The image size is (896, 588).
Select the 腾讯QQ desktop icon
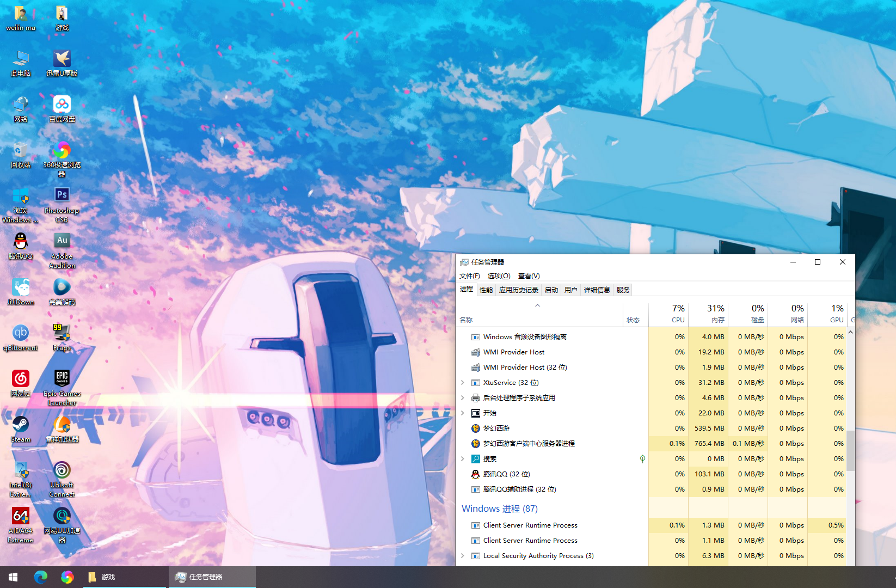(x=21, y=247)
